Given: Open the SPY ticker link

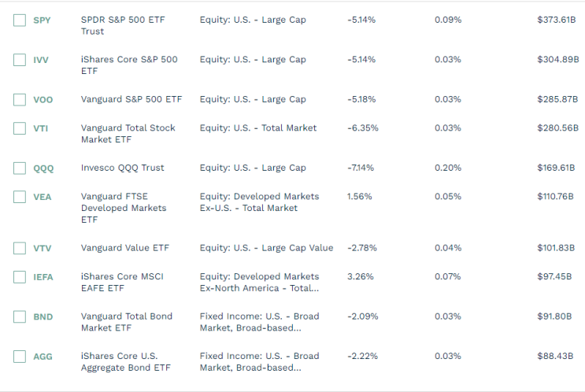Looking at the screenshot, I should [x=42, y=20].
